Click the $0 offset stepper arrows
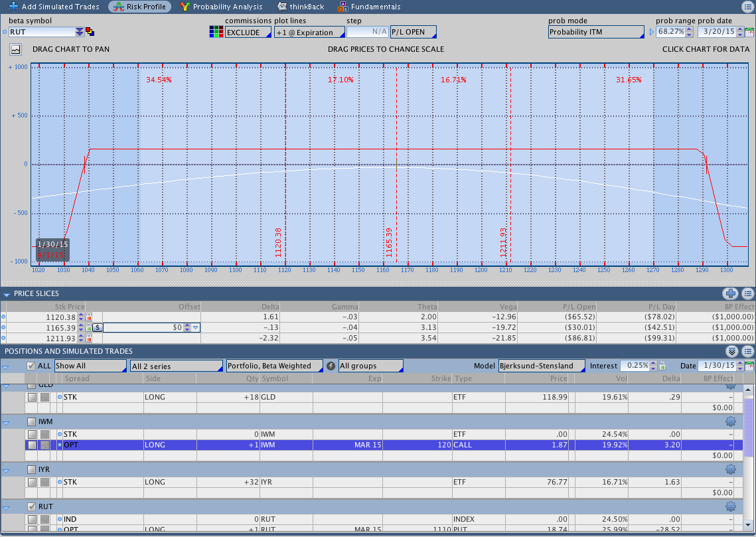Viewport: 756px width, 537px height. 187,328
